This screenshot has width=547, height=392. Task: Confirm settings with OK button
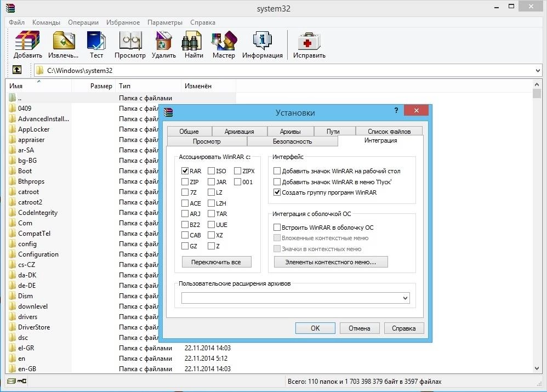click(x=315, y=328)
